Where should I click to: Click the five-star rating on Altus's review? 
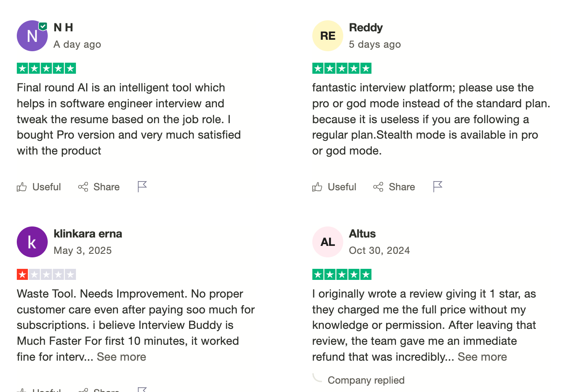tap(342, 275)
